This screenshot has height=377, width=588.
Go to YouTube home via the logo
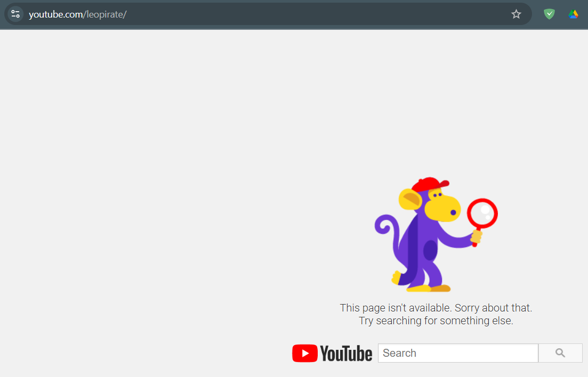tap(332, 354)
